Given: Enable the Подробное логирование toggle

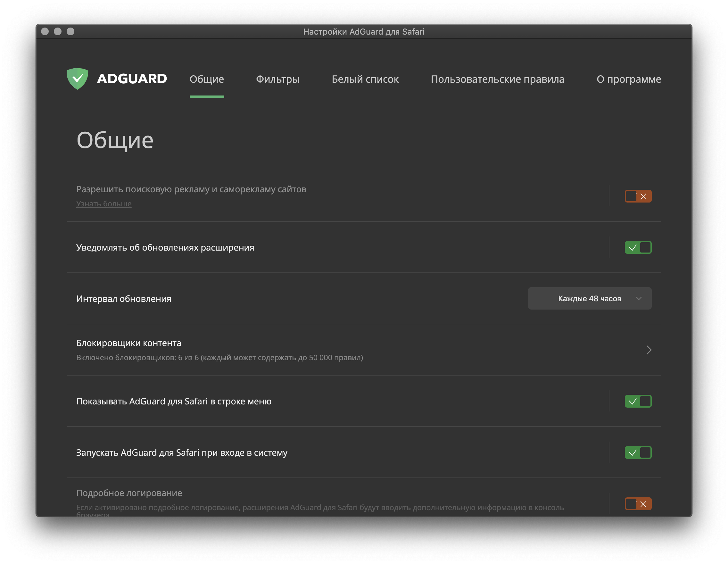Looking at the screenshot, I should [x=638, y=504].
